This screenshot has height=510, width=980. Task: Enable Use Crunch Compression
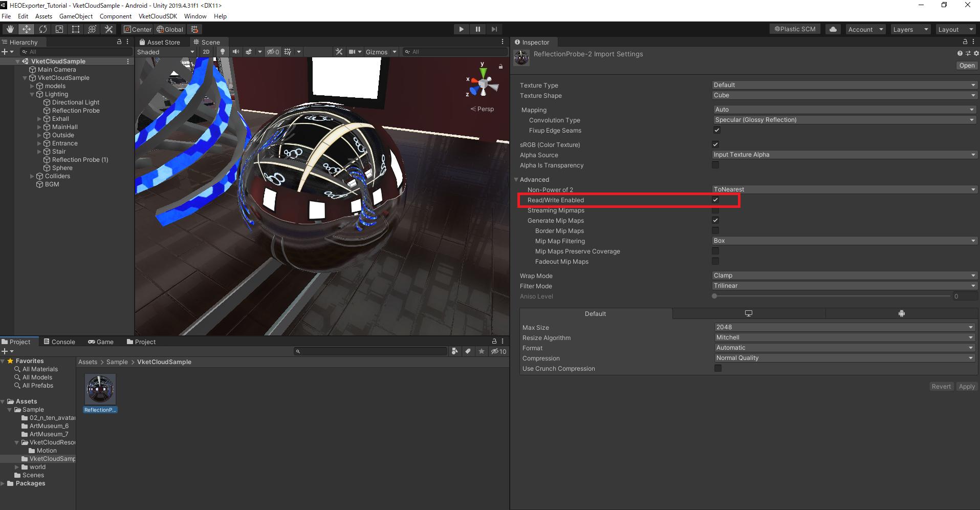[718, 368]
